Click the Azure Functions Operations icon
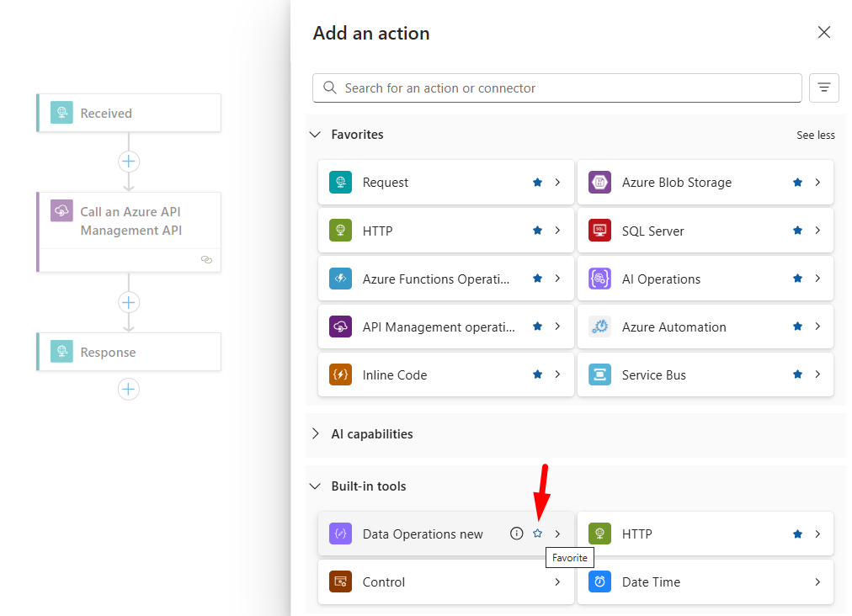 (x=340, y=279)
